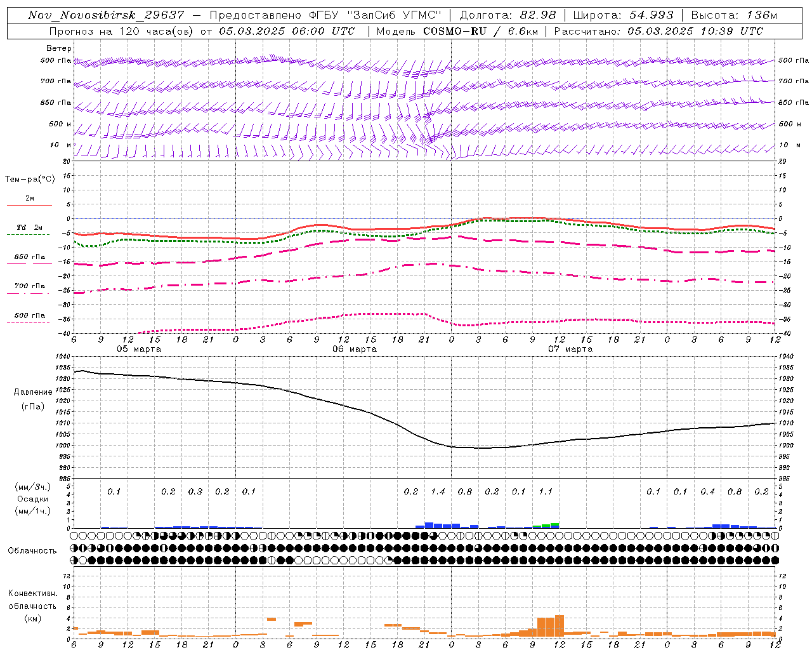Image resolution: width=812 pixels, height=650 pixels.
Task: Click the 'Давление' pressure panel label
Action: click(x=33, y=392)
